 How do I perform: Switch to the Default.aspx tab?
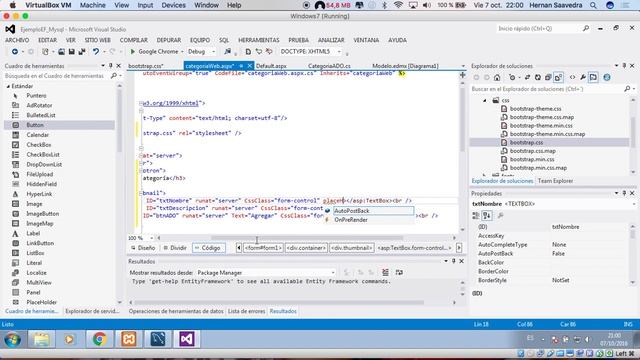(x=271, y=66)
